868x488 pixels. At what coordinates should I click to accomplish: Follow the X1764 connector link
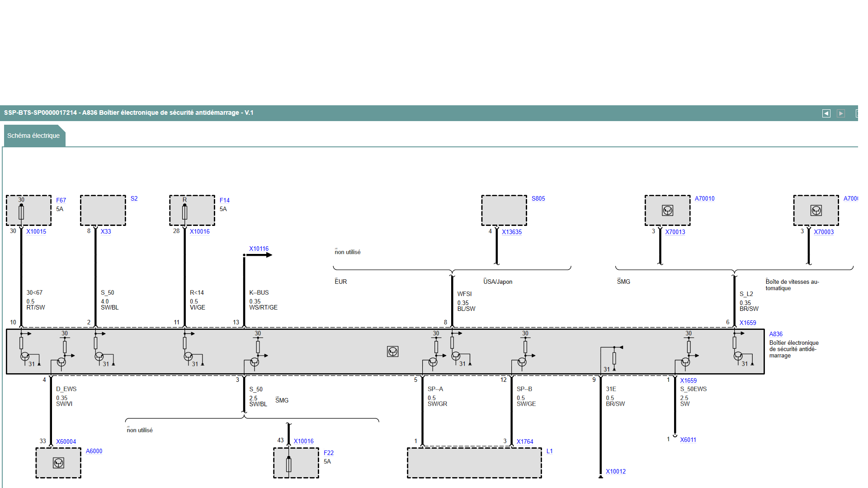coord(524,442)
